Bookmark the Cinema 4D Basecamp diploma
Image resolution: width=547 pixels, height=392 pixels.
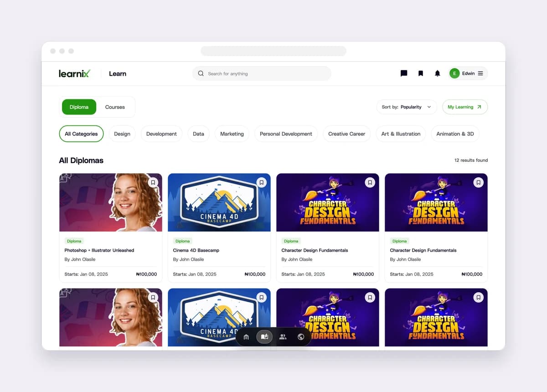262,182
